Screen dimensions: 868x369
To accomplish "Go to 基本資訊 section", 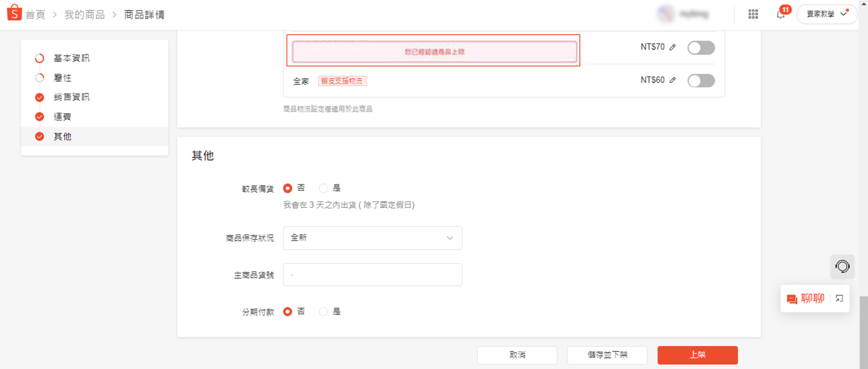I will (x=71, y=58).
